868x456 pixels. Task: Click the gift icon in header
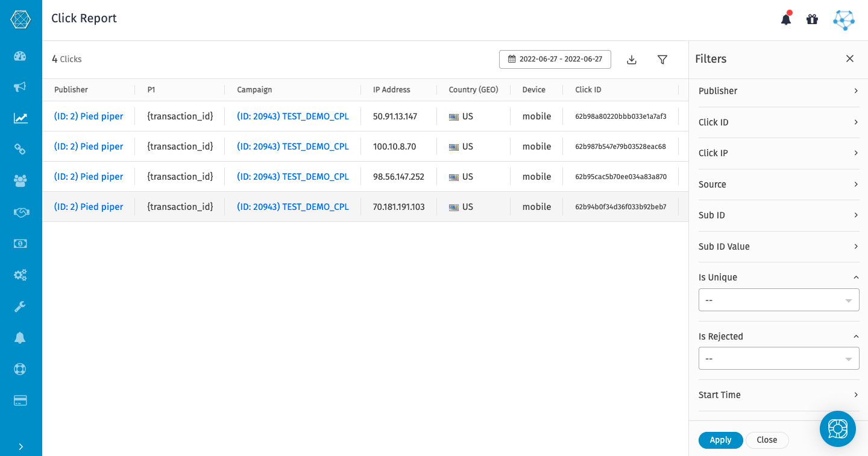pyautogui.click(x=812, y=19)
